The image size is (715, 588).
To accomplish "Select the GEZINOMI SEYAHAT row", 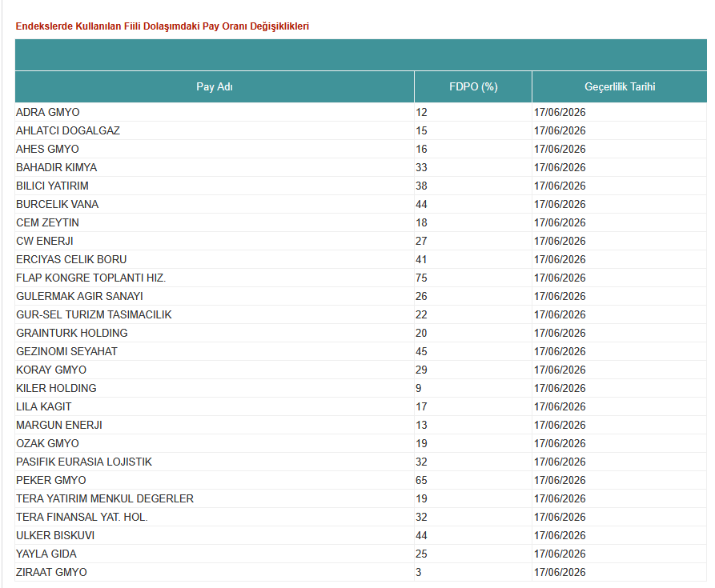I will point(360,351).
